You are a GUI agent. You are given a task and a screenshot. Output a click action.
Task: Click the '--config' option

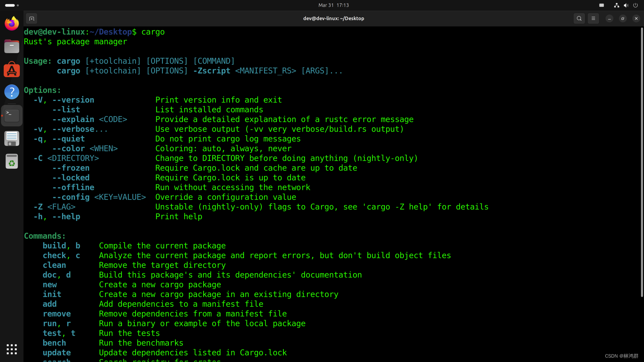click(x=71, y=197)
